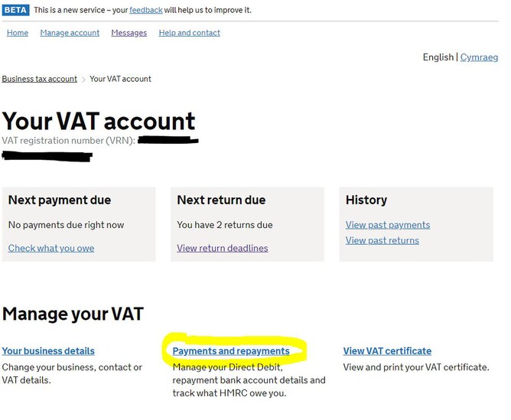Screen dimensions: 511x420
Task: Open Help and contact page
Action: 189,33
